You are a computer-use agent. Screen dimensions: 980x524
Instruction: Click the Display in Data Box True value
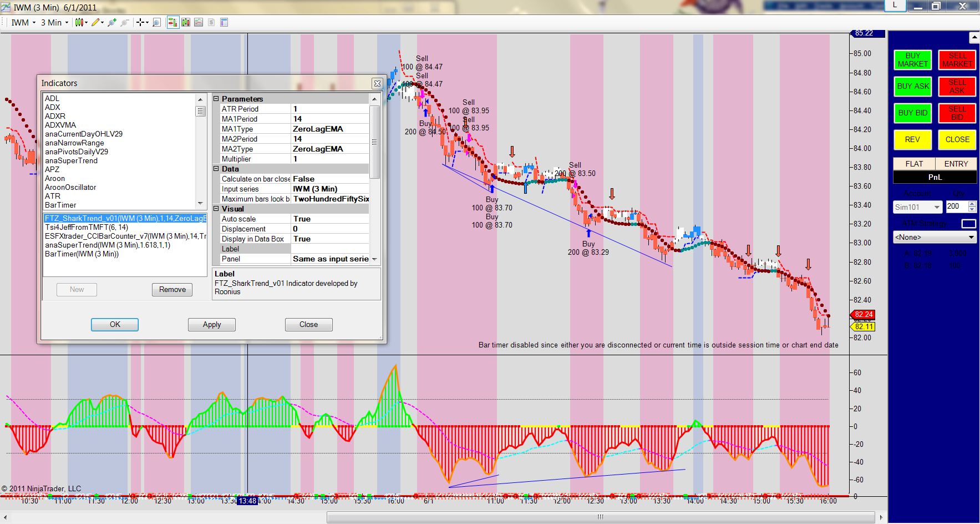[330, 239]
